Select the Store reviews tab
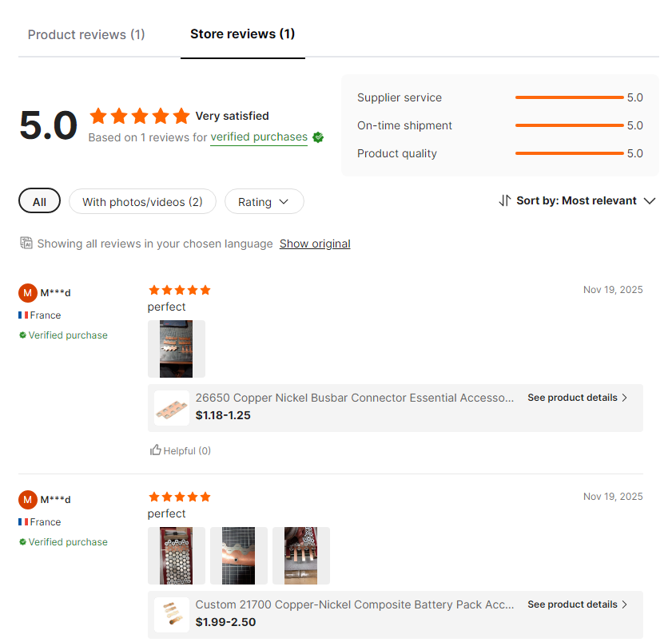672x642 pixels. pos(242,34)
